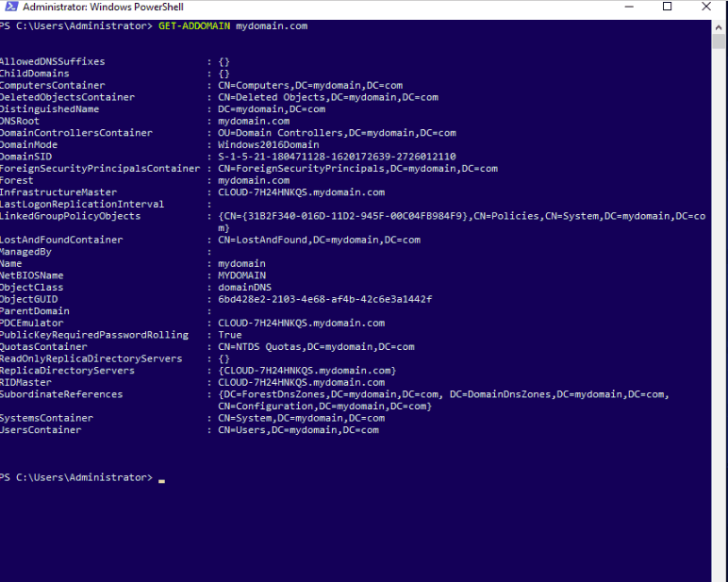
Task: Click the ComputersContainer property name
Action: coord(53,86)
